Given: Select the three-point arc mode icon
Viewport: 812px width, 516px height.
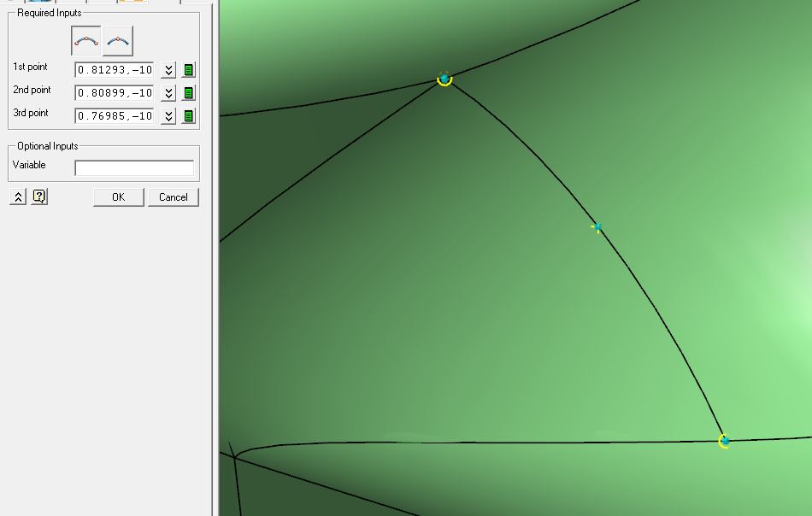Looking at the screenshot, I should coord(86,41).
